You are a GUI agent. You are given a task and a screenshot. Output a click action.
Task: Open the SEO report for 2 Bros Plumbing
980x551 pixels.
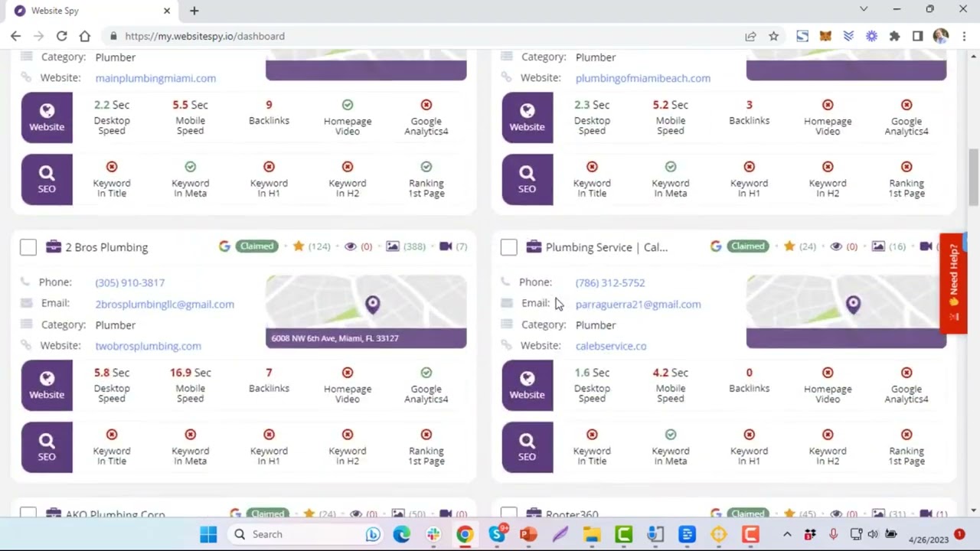(x=47, y=447)
